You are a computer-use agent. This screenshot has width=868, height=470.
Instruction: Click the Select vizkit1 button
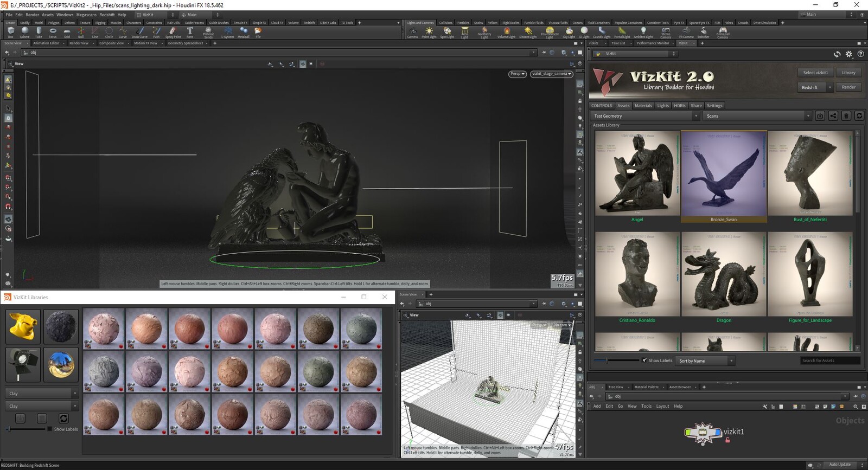point(815,73)
